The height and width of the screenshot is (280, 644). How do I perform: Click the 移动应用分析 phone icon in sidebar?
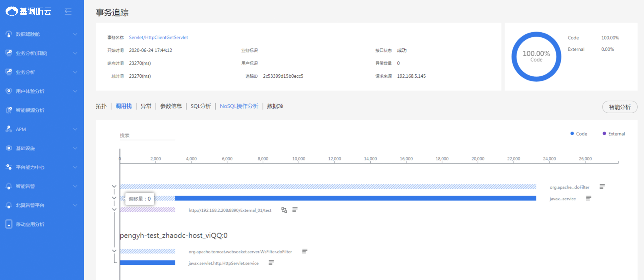point(9,224)
